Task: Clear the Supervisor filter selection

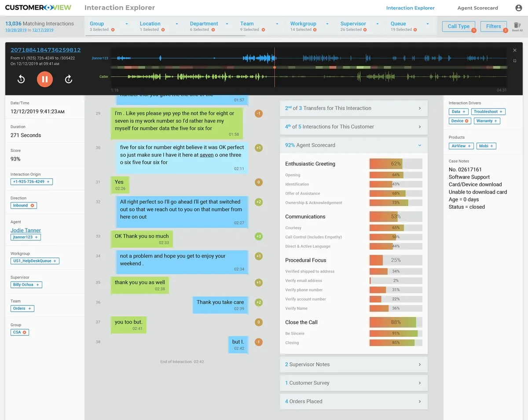Action: tap(365, 30)
